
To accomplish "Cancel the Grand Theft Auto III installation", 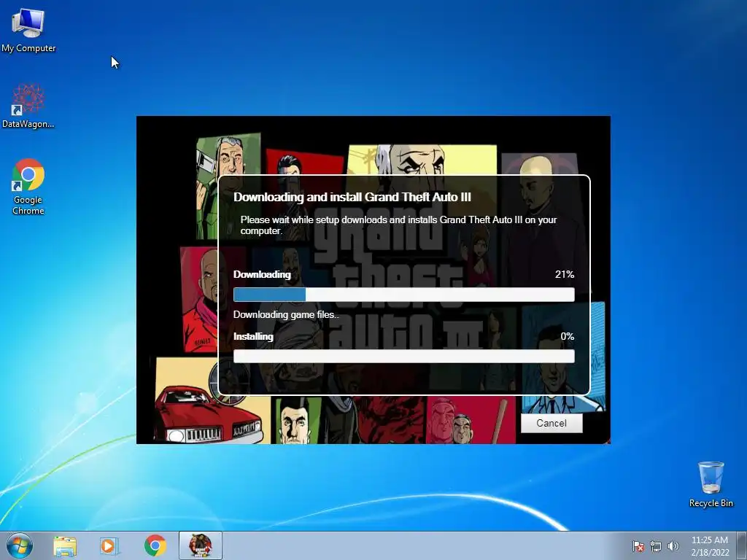I will coord(551,423).
